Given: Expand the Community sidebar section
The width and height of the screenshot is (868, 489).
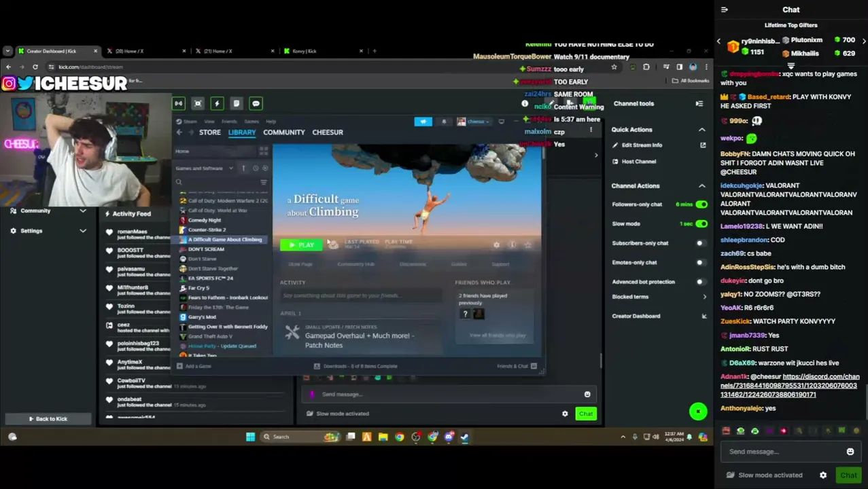Looking at the screenshot, I should click(x=83, y=211).
